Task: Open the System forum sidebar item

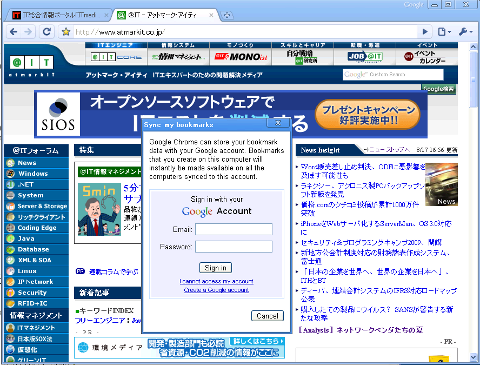Action: coord(37,195)
